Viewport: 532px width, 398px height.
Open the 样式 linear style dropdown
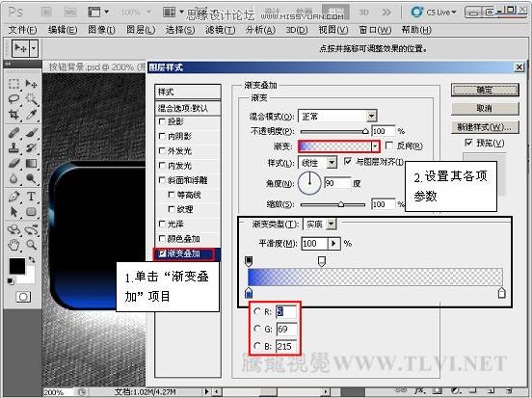[332, 163]
